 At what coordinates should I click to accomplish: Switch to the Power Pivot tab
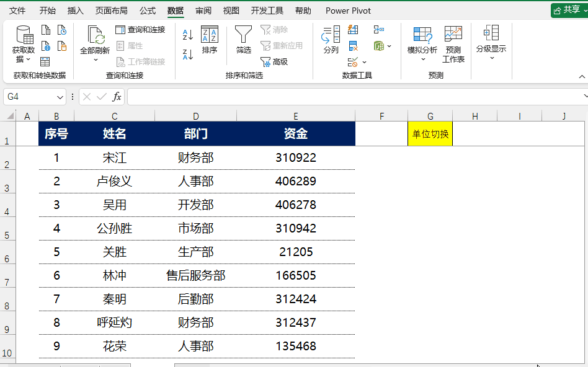[x=348, y=11]
